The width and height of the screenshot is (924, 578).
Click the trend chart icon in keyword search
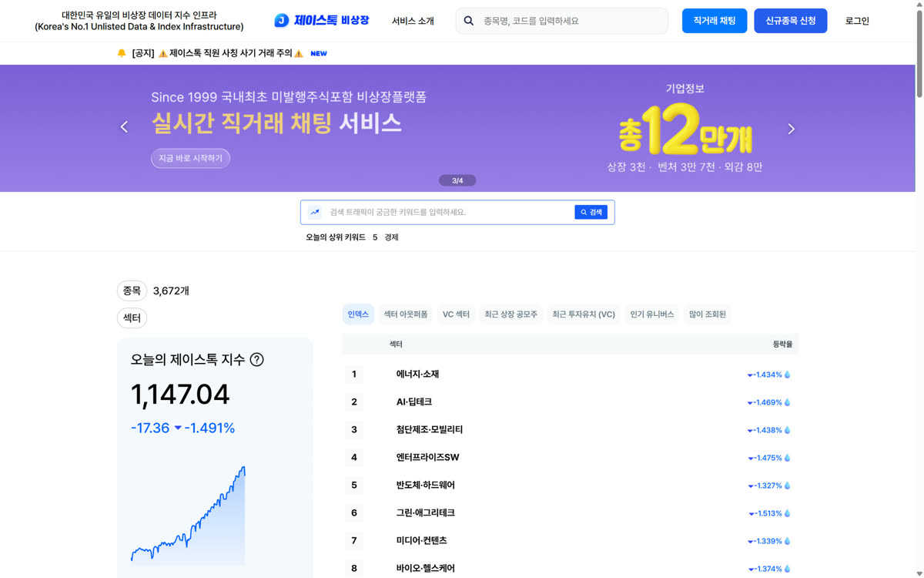[315, 212]
